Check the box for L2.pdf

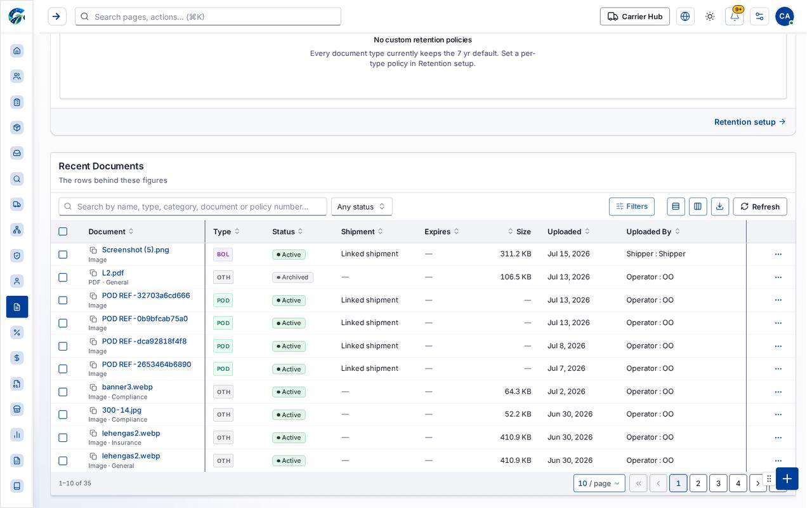pos(63,277)
